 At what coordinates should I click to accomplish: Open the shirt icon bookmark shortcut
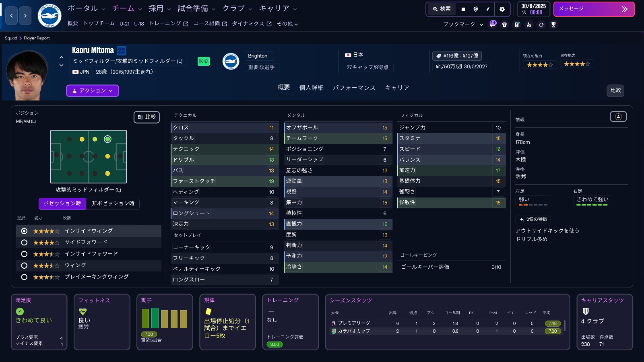tap(504, 25)
